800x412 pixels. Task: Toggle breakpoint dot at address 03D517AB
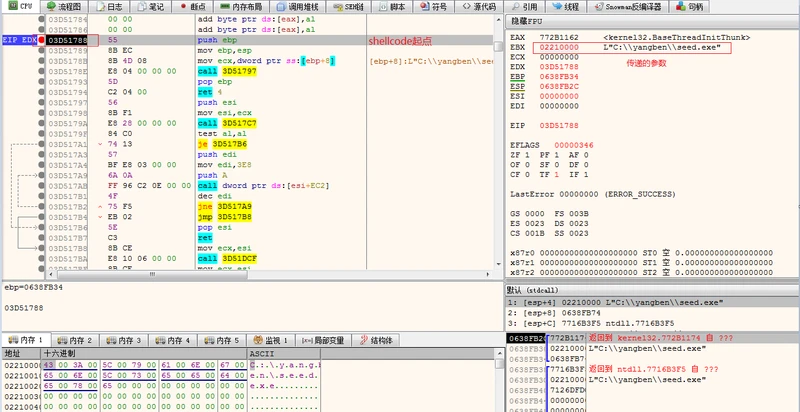click(x=41, y=186)
